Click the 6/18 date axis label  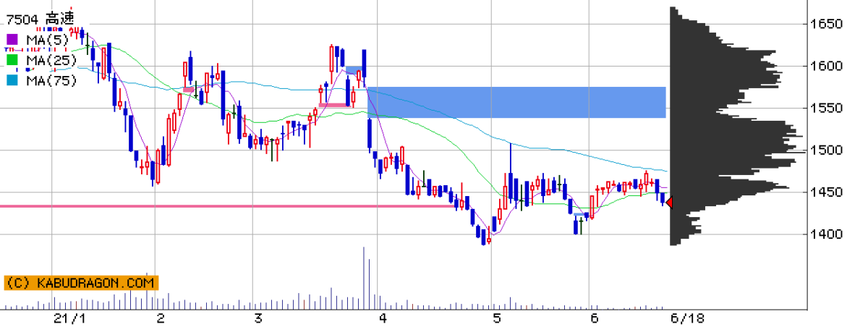coord(688,318)
